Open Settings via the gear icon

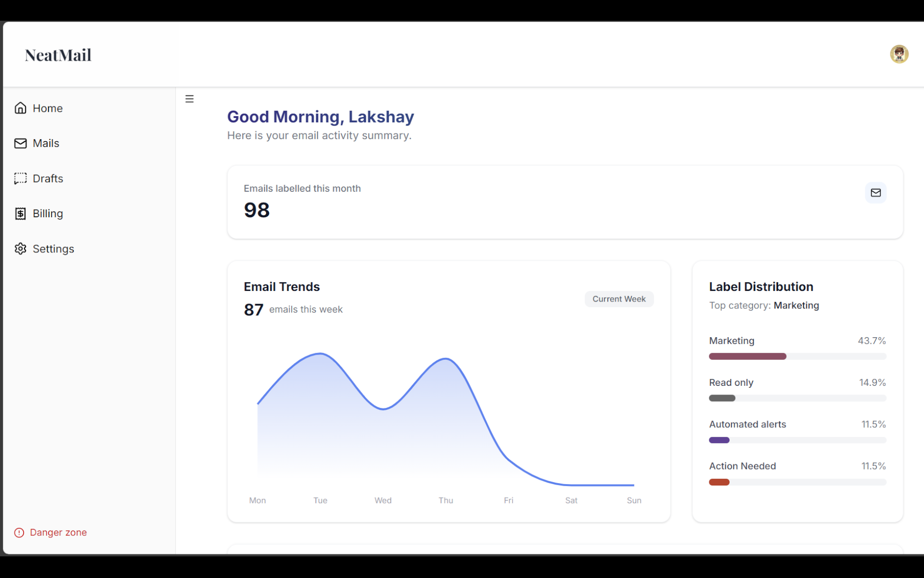pyautogui.click(x=20, y=249)
